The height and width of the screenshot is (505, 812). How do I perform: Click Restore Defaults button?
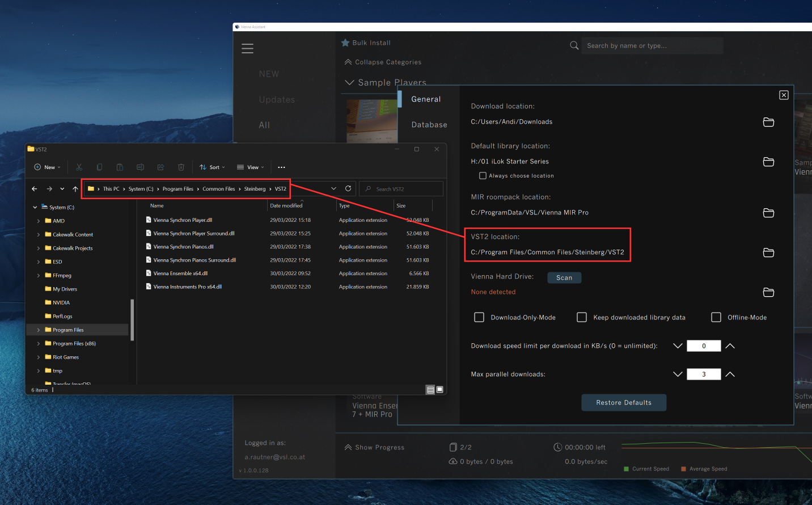pos(624,402)
